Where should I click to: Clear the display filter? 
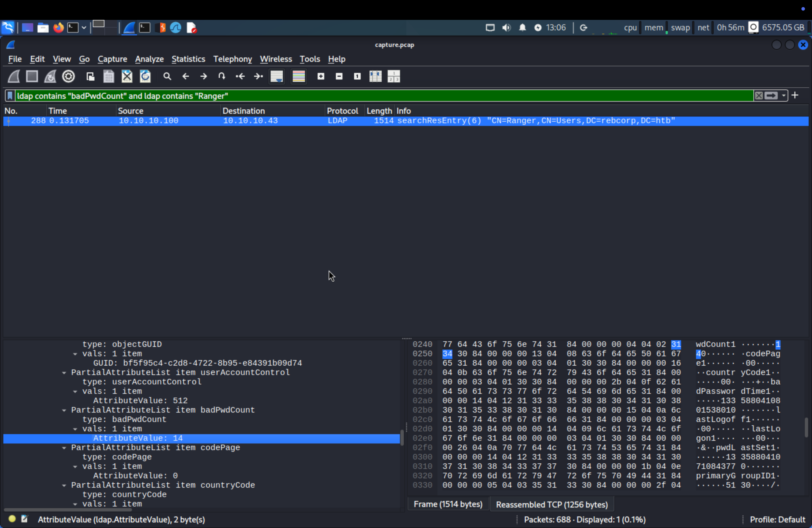coord(759,96)
